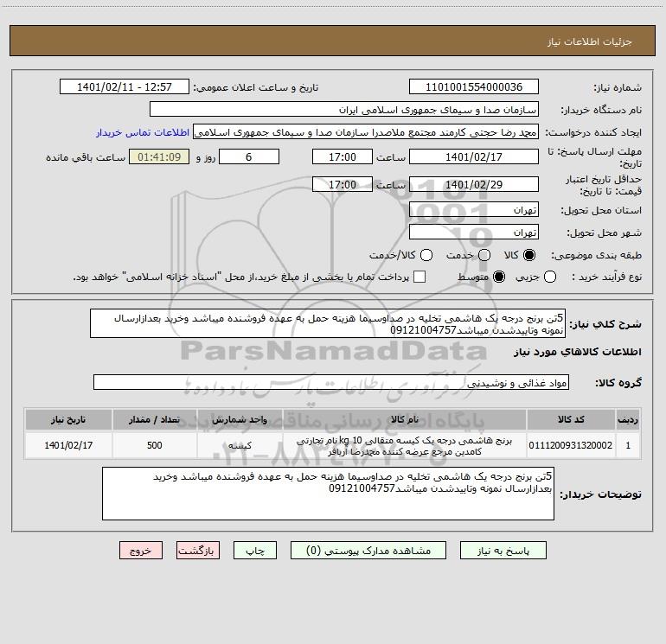The width and height of the screenshot is (666, 644).
Task: Click the ردیف column header
Action: point(628,419)
